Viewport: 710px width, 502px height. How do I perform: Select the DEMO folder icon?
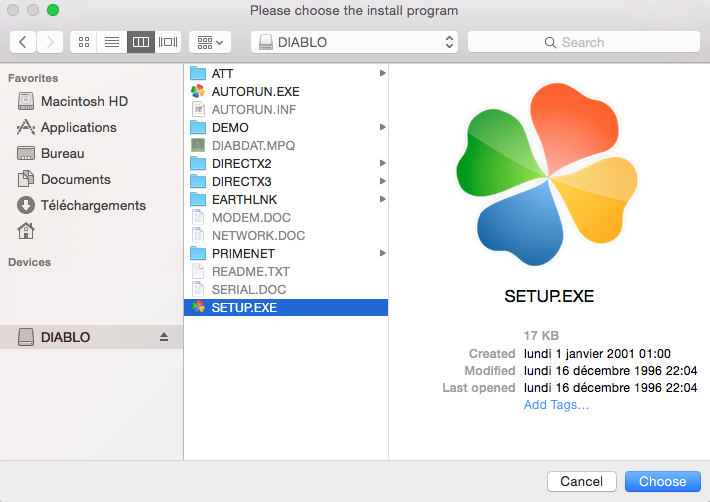198,127
